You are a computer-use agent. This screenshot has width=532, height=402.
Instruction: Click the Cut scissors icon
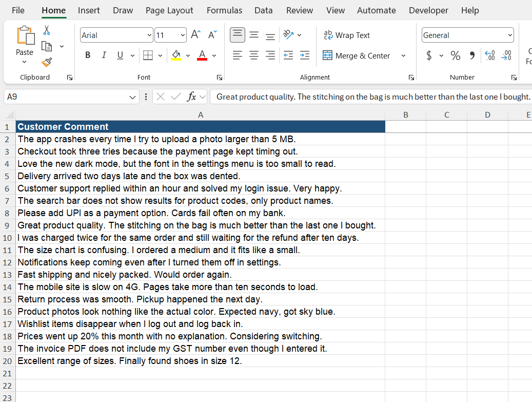click(47, 30)
